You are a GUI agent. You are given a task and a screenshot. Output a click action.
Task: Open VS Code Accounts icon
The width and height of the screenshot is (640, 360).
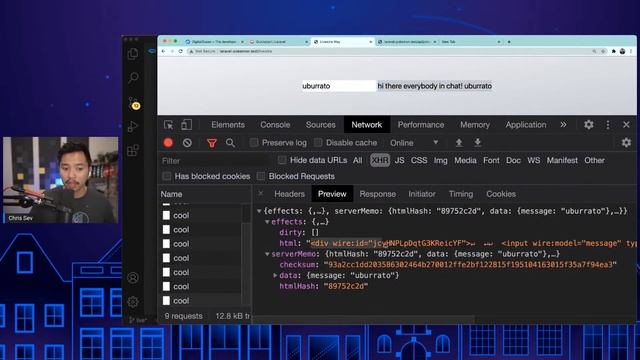click(133, 278)
